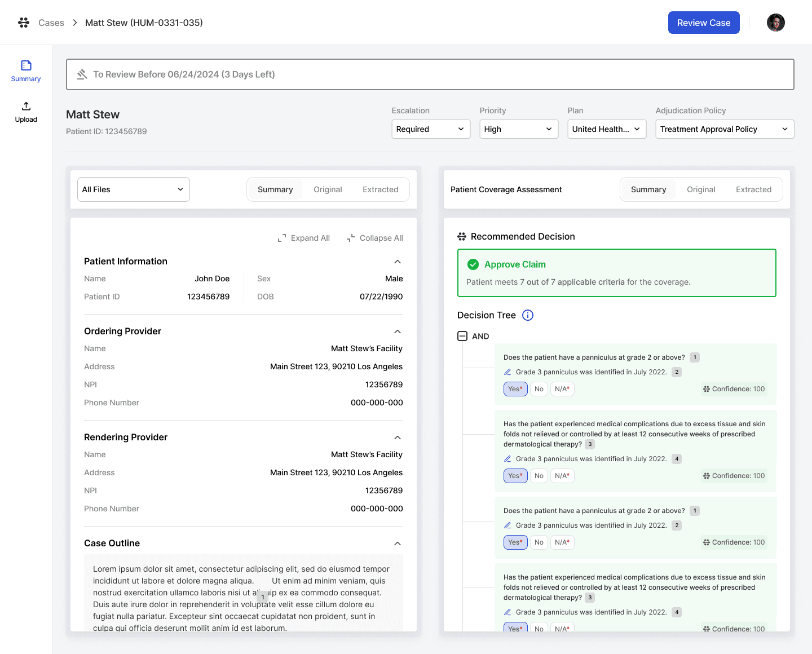Select Extracted tab in Patient Coverage Assessment
The height and width of the screenshot is (654, 812).
(x=754, y=189)
